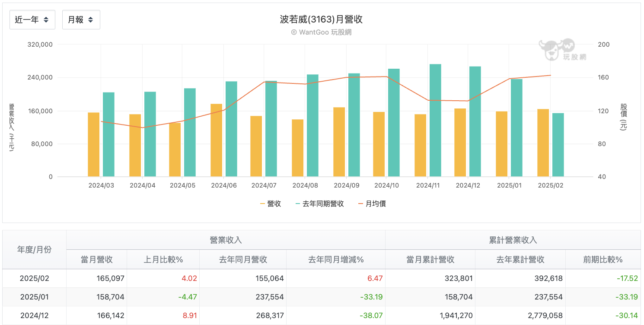This screenshot has height=325, width=644.
Task: Open the 月報 report type dropdown
Action: click(x=81, y=20)
